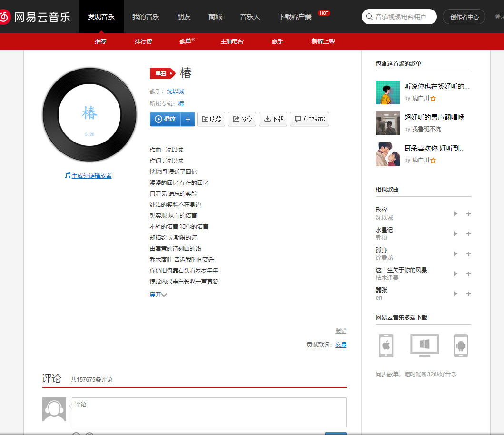The width and height of the screenshot is (504, 435).
Task: Open artist 枯木逢春 link
Action: pos(387,277)
